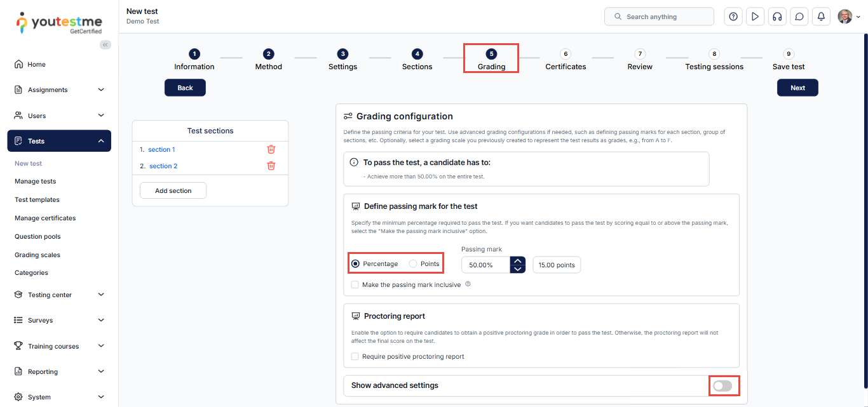Click the Add section button
Image resolution: width=868 pixels, height=407 pixels.
coord(173,190)
